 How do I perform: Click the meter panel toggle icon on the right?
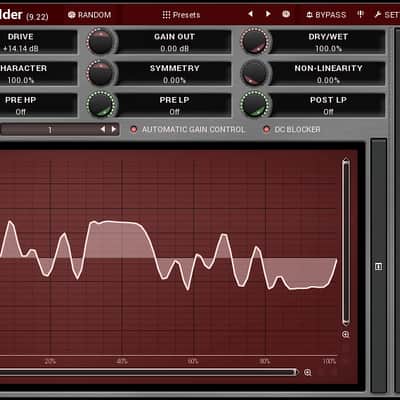tap(378, 266)
